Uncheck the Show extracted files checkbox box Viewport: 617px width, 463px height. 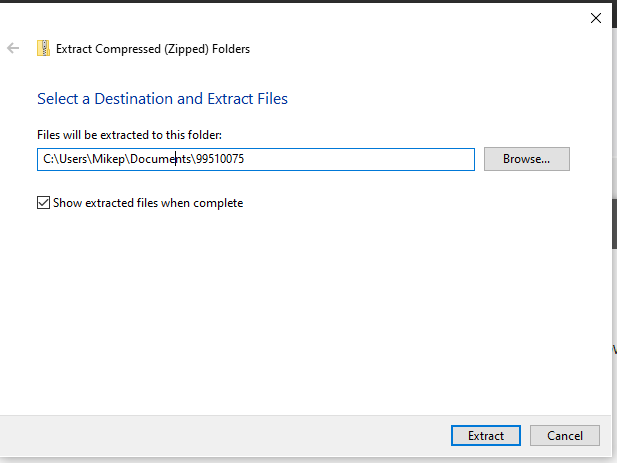coord(43,203)
